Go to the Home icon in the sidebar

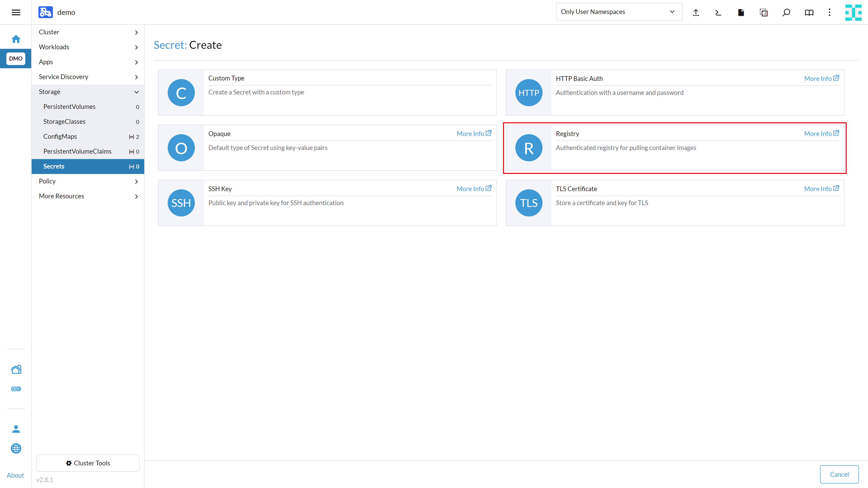(16, 39)
